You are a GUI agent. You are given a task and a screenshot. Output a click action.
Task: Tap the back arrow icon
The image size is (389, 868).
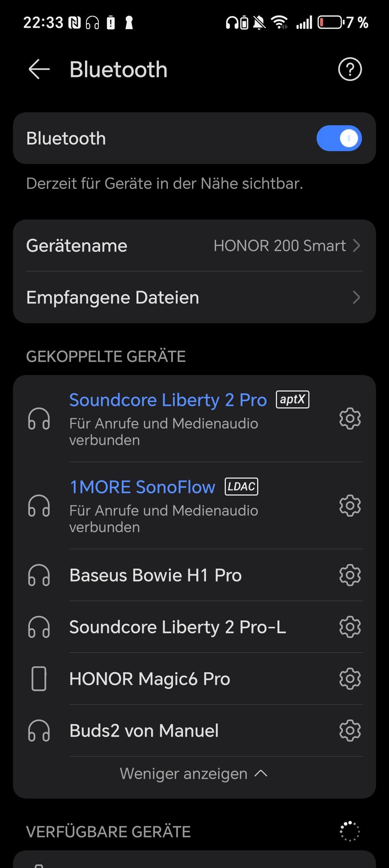[39, 69]
